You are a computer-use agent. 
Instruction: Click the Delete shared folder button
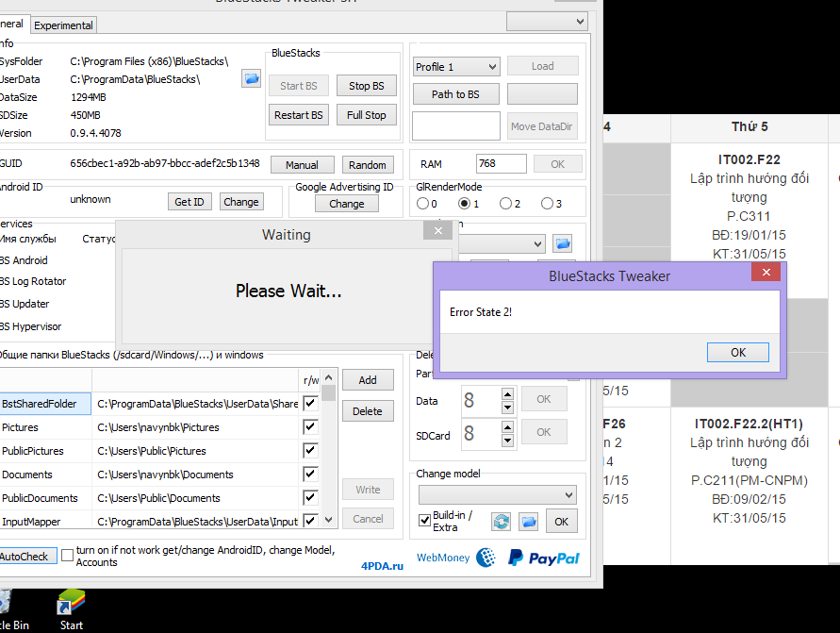(368, 411)
